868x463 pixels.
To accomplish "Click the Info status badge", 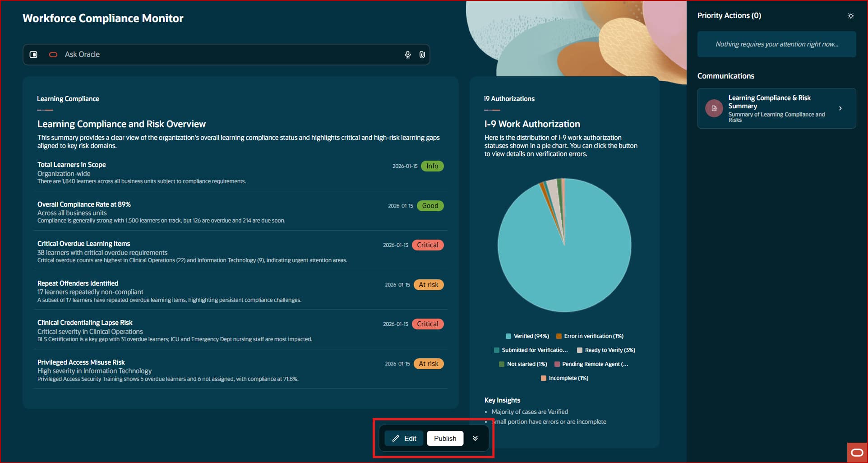I will click(x=432, y=166).
